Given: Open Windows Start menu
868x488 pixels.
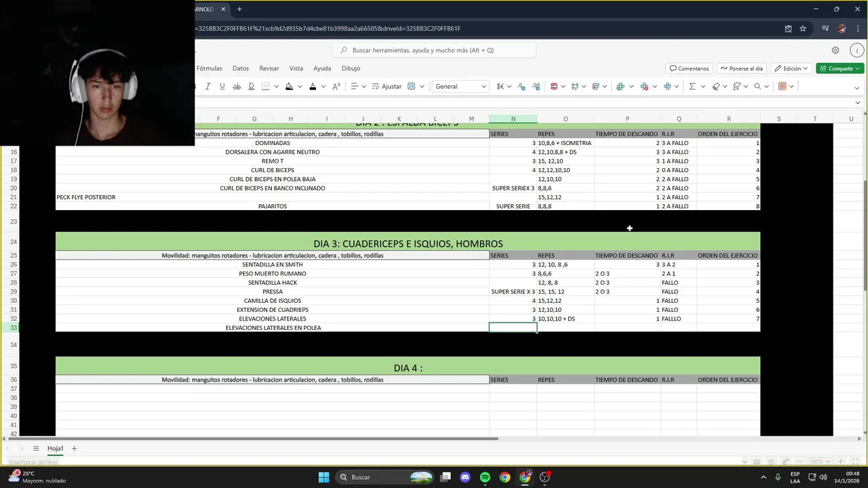Looking at the screenshot, I should [x=323, y=477].
